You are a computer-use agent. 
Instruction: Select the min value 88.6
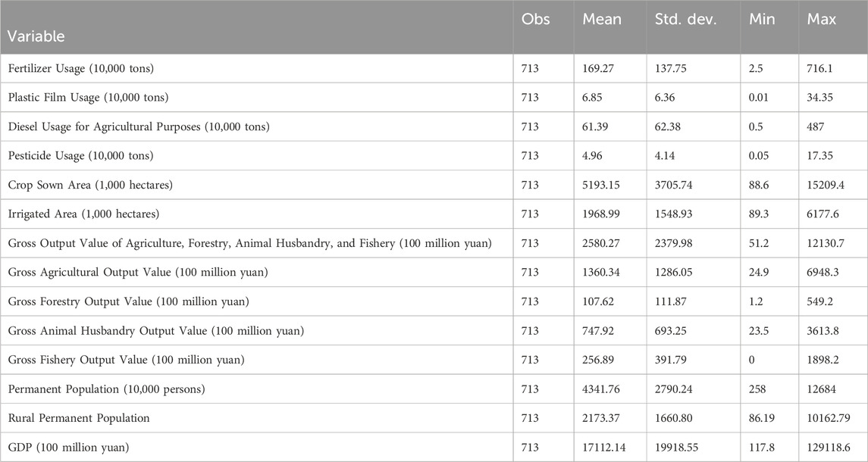(758, 185)
